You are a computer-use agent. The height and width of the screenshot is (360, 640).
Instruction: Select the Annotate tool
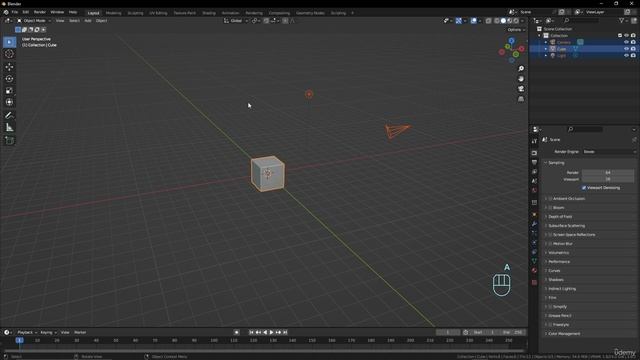[9, 116]
